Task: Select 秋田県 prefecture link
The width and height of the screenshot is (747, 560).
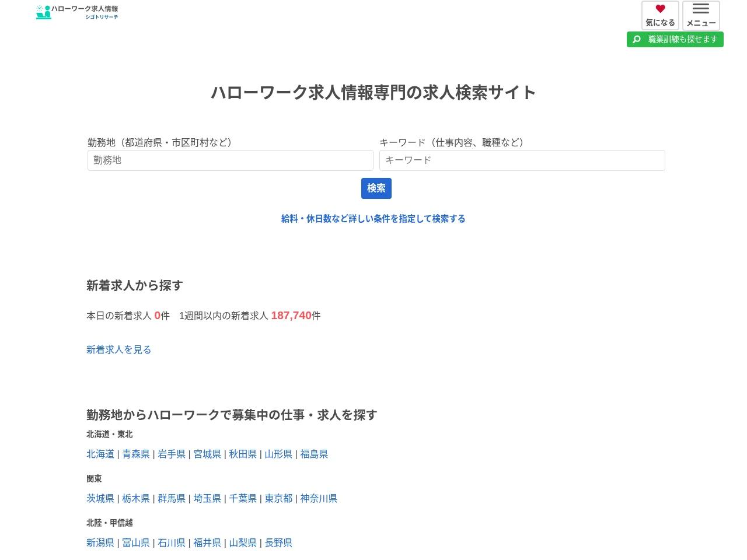Action: tap(243, 454)
